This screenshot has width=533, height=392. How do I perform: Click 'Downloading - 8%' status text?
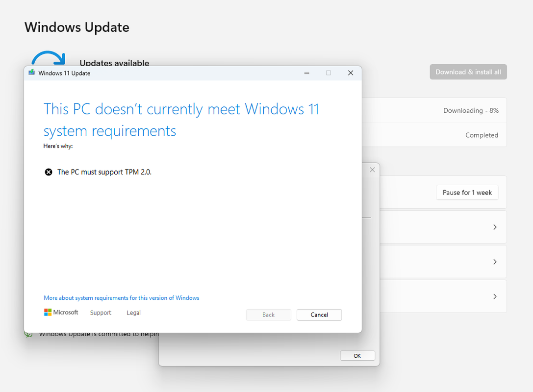[471, 110]
